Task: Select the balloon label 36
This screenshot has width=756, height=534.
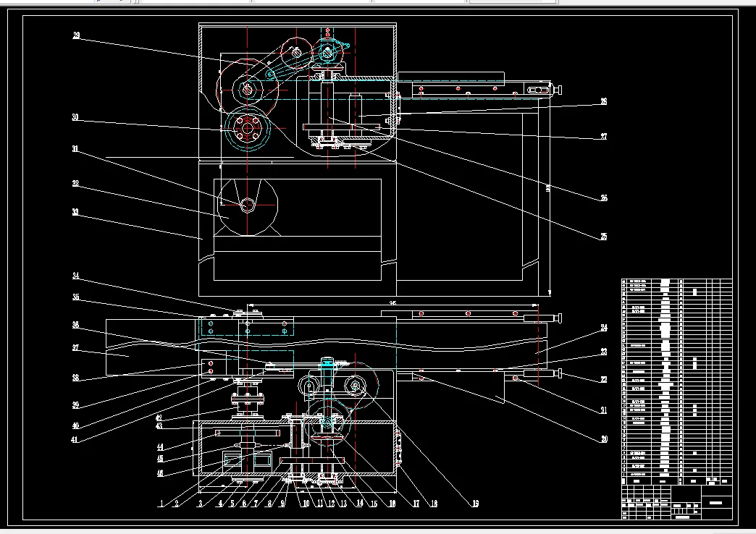Action: (76, 325)
